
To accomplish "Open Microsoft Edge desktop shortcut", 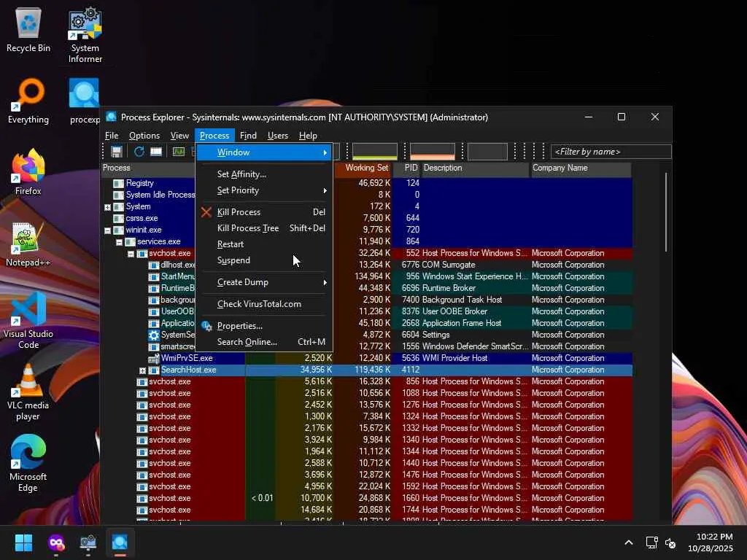I will 28,463.
